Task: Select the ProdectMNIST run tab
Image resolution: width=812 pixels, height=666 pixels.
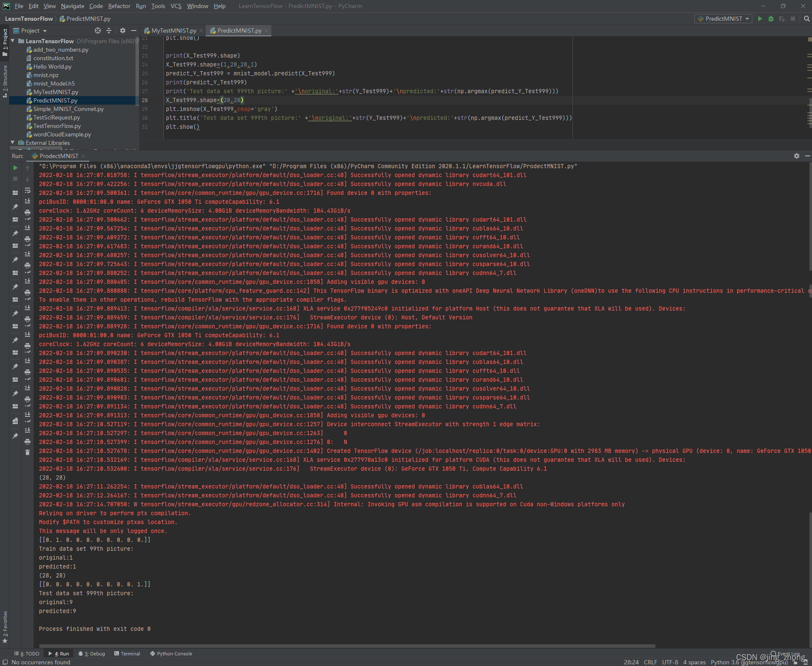Action: [59, 156]
